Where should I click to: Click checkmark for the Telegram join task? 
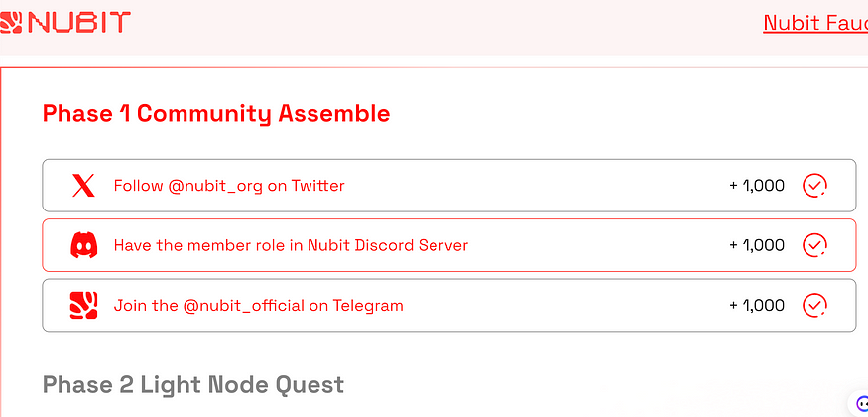(x=814, y=305)
